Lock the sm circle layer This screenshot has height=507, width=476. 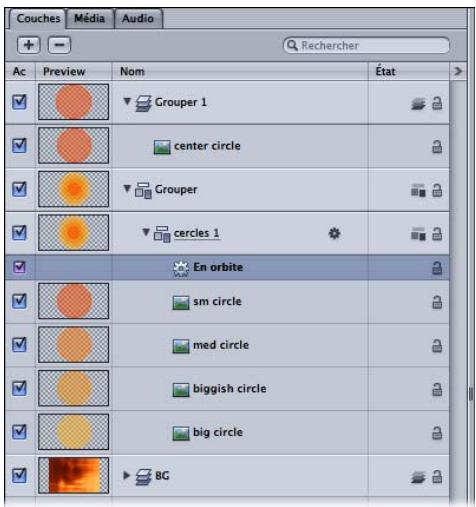[x=437, y=302]
